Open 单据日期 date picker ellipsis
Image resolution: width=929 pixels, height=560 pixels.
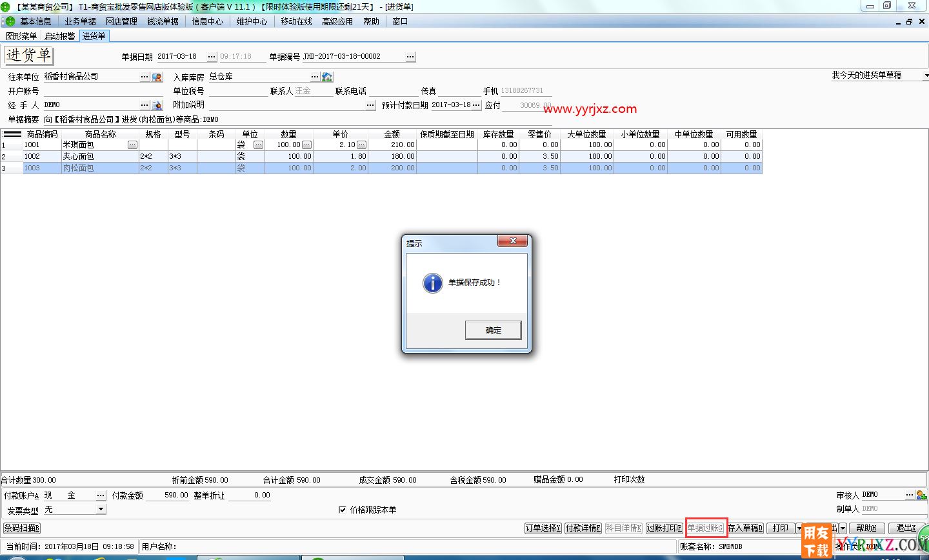(212, 57)
